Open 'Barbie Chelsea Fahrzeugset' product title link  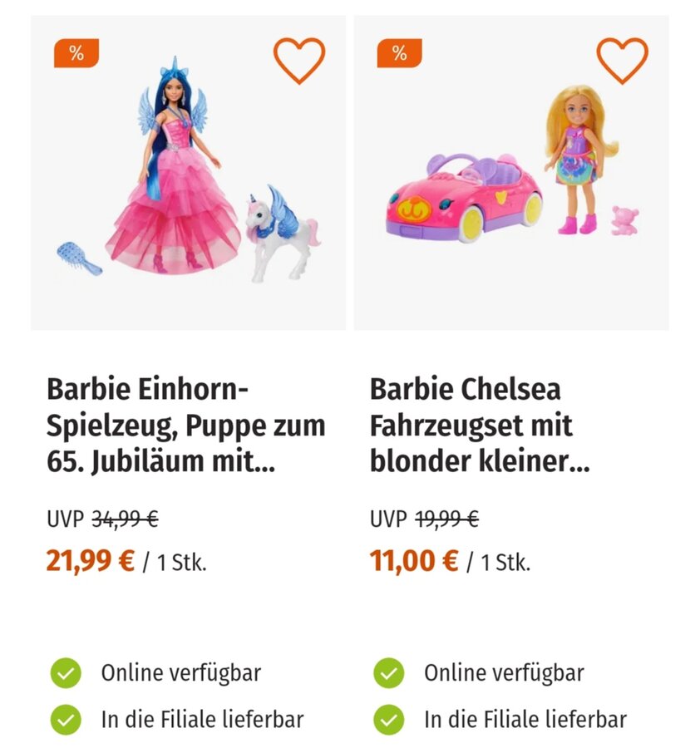point(481,426)
